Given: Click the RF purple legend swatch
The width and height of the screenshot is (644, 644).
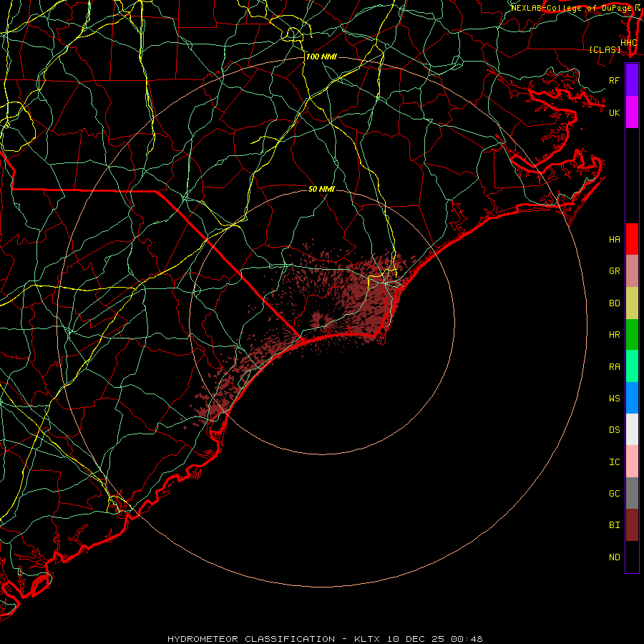Looking at the screenshot, I should [x=632, y=80].
